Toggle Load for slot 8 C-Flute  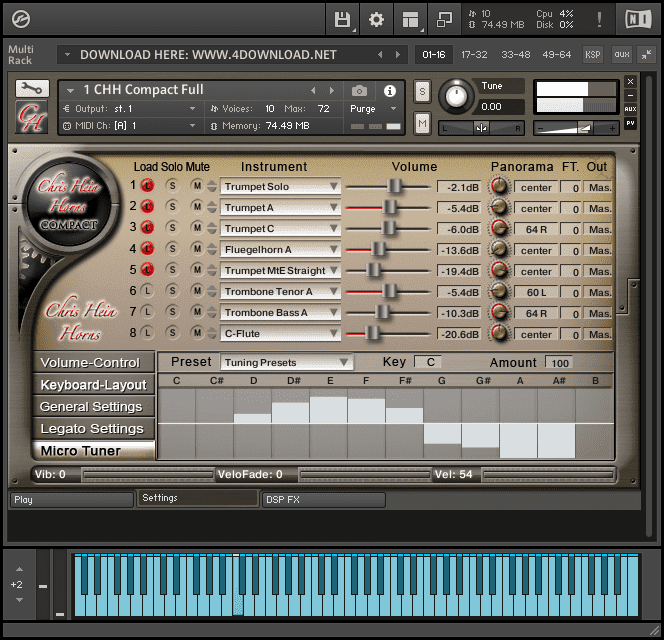coord(147,332)
